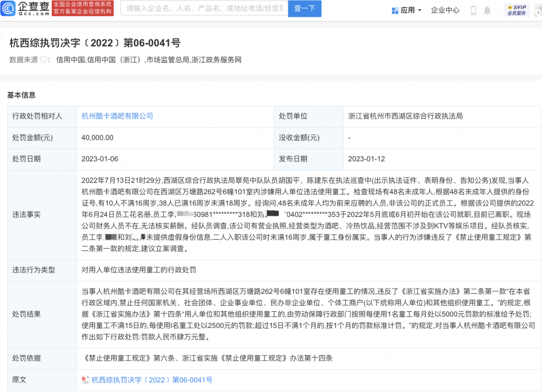Open the 企业中心 menu
Viewport: 542px width, 392px height.
[x=445, y=10]
